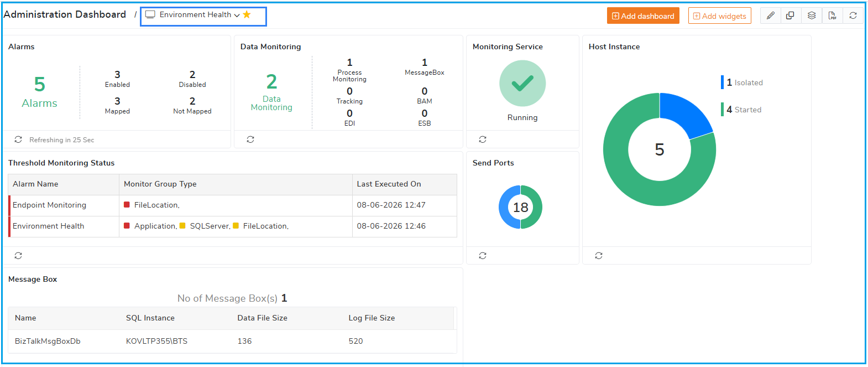Click the Send Ports donut chart
868x367 pixels.
click(520, 207)
